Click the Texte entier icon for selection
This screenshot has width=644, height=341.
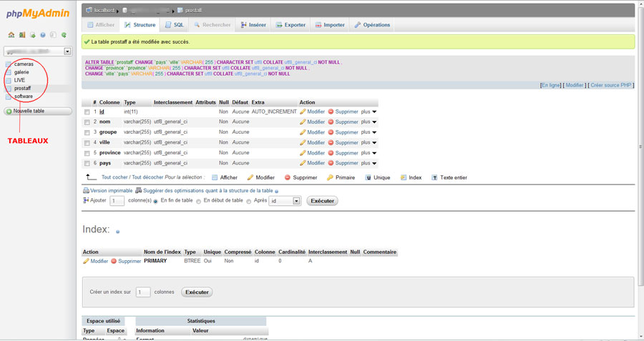(434, 177)
